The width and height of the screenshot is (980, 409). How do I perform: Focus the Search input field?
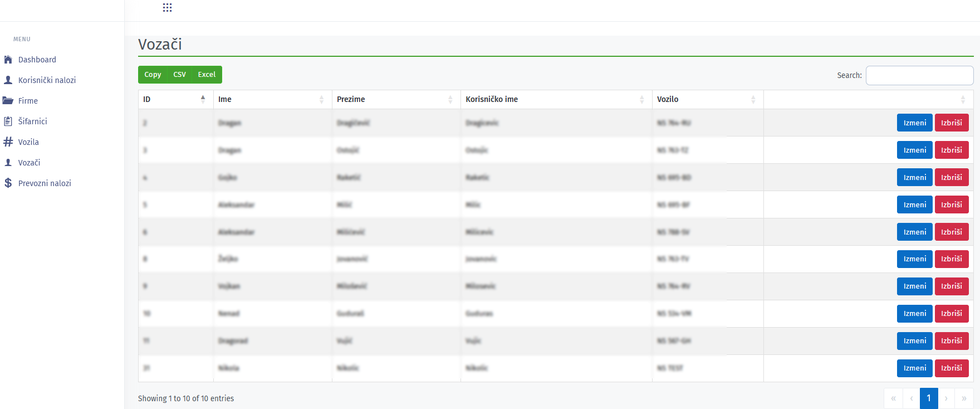click(x=919, y=76)
